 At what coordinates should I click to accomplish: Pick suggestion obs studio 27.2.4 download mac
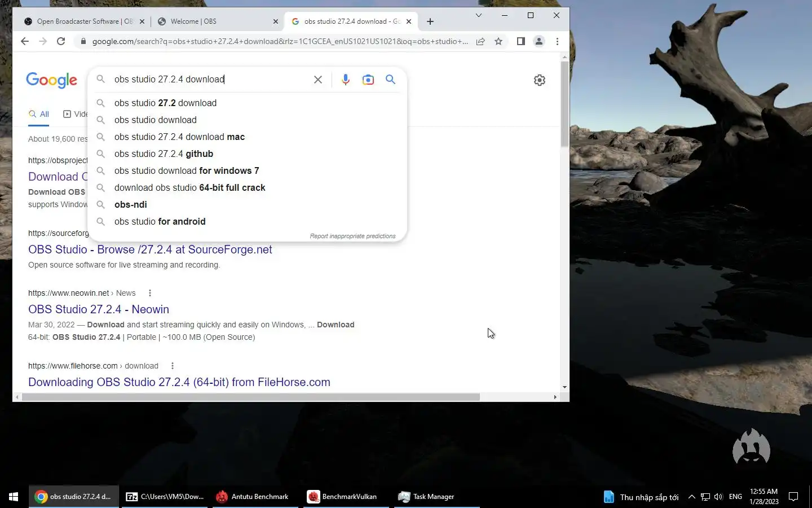[x=248, y=137]
